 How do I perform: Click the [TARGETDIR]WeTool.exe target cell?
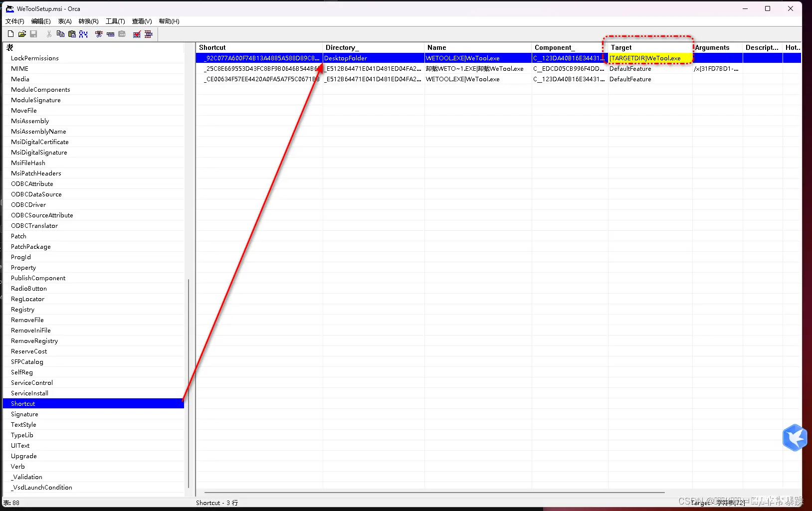[650, 58]
